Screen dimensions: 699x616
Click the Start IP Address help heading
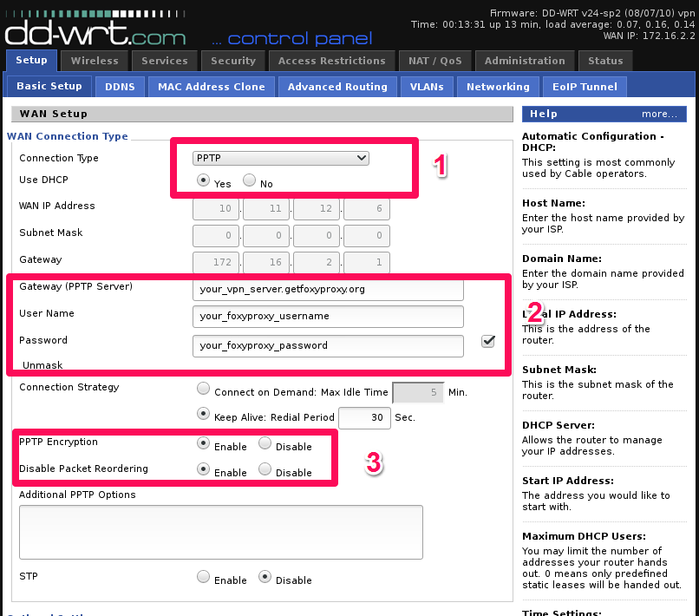tap(568, 481)
